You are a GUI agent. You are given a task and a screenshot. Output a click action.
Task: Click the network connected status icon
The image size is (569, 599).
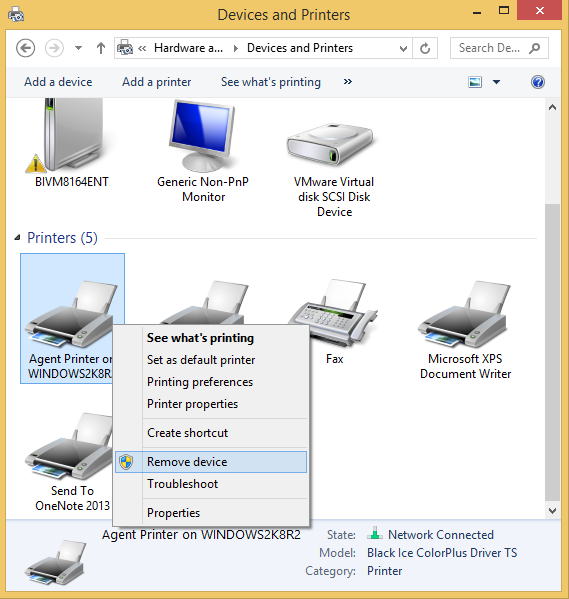coord(375,533)
